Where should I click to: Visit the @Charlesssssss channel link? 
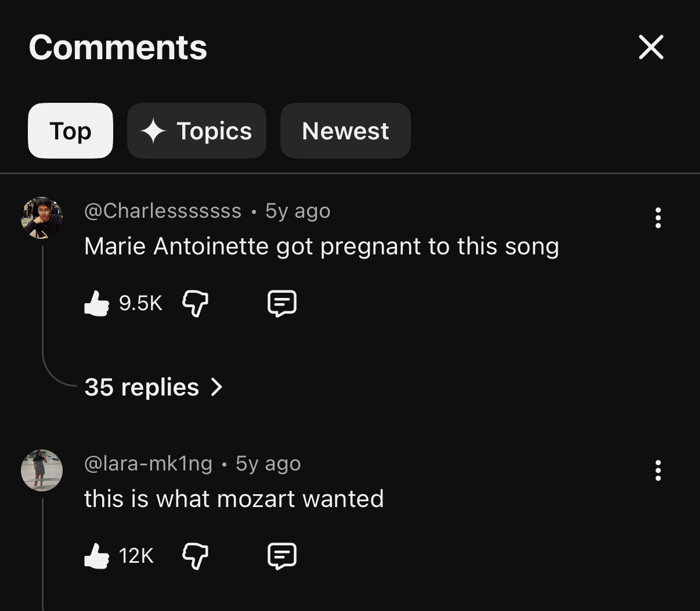tap(163, 211)
